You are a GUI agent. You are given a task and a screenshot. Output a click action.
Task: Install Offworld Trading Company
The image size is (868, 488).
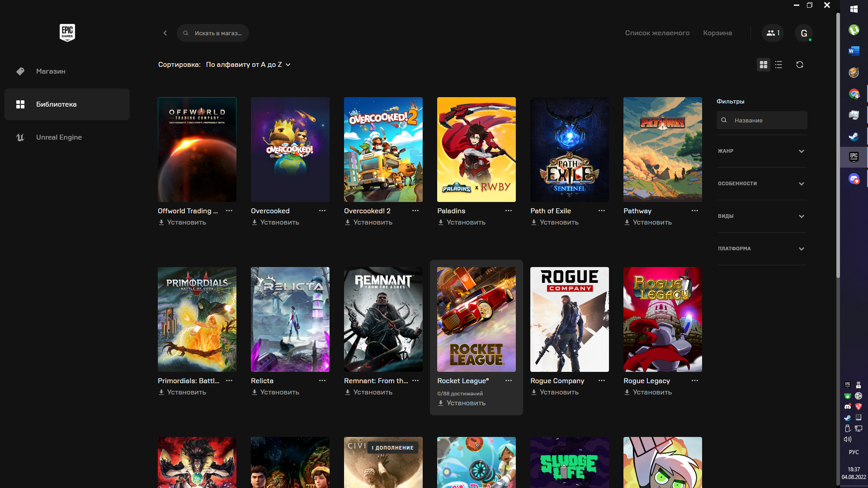pos(182,222)
